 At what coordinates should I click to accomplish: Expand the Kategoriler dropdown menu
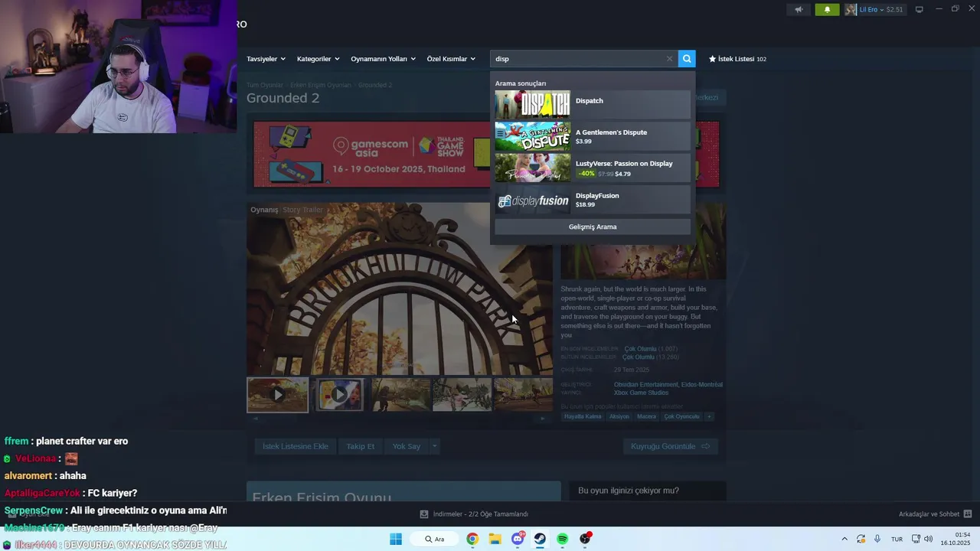click(x=318, y=59)
